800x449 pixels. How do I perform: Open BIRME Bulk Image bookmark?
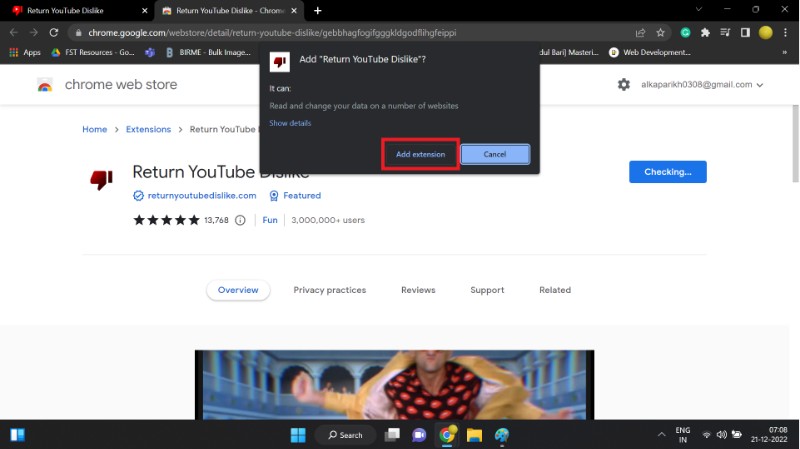[208, 52]
